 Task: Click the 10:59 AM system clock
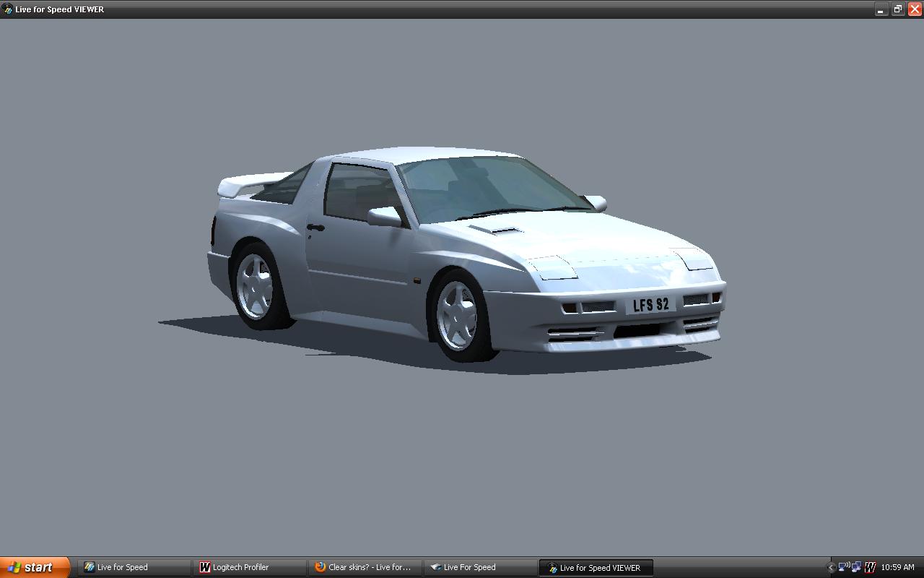tap(897, 567)
